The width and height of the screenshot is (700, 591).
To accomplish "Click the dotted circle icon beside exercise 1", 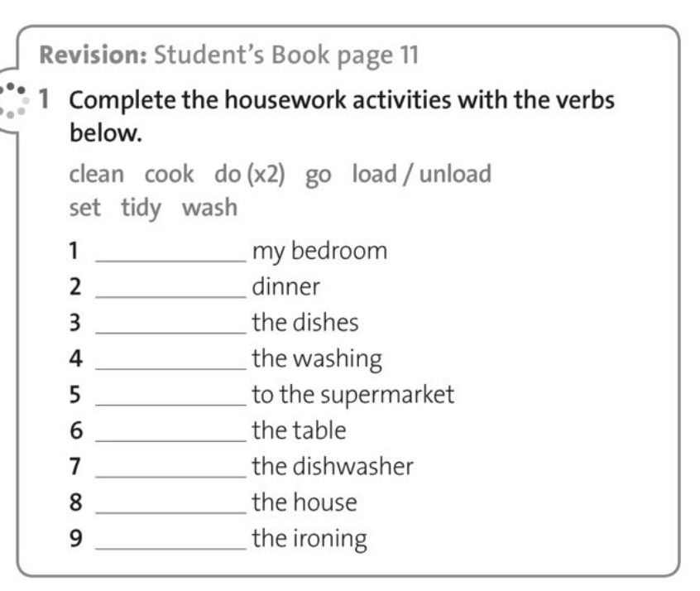I will [x=12, y=100].
